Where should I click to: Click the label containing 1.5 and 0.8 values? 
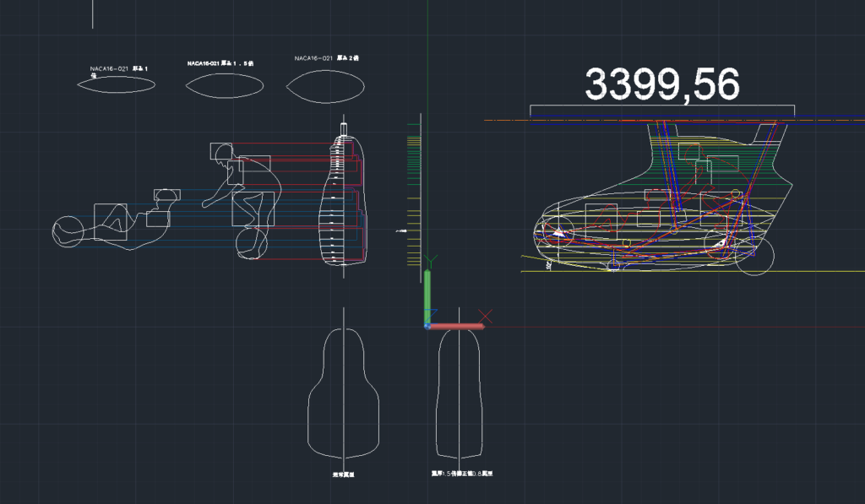461,474
